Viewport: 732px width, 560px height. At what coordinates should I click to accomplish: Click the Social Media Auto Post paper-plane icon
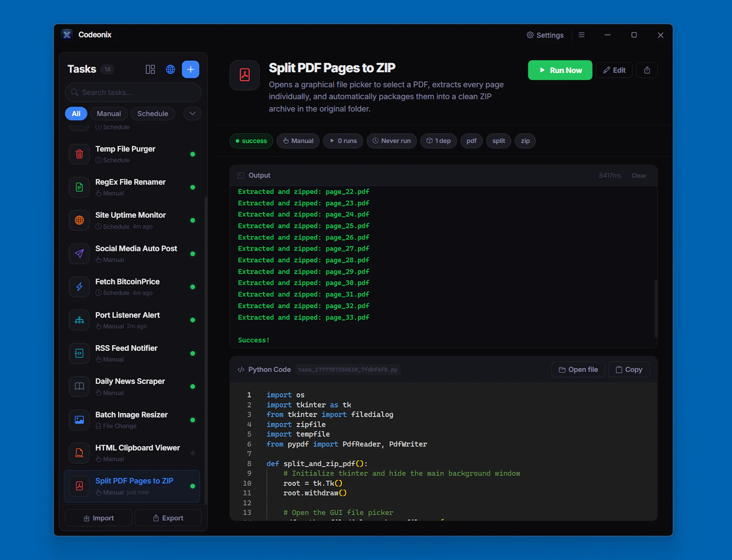click(x=79, y=253)
